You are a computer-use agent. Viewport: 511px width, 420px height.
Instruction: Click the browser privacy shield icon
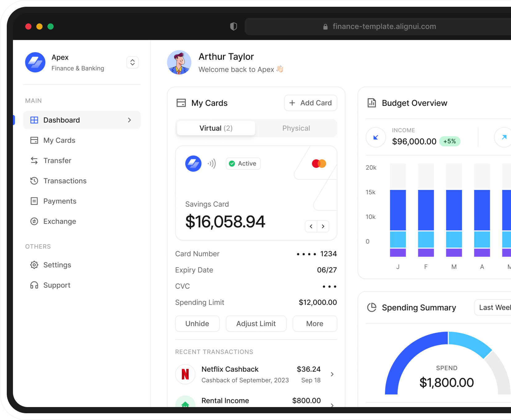point(234,26)
